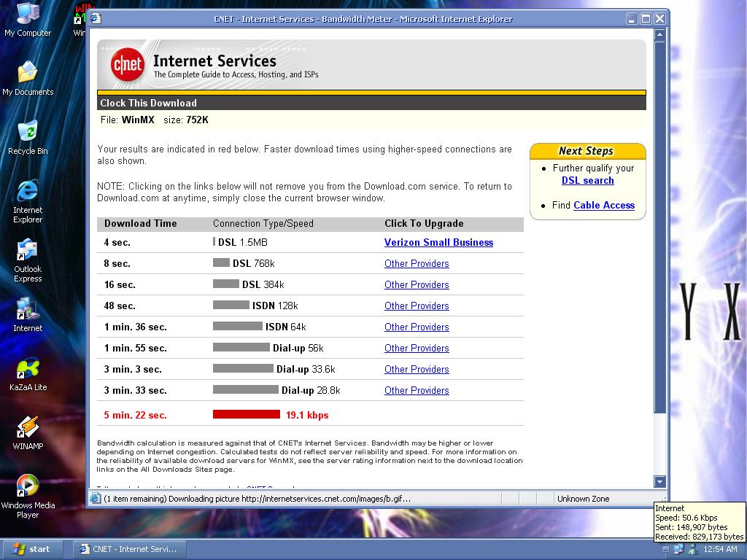This screenshot has height=560, width=747.
Task: Open the Recycle Bin icon
Action: coord(28,132)
